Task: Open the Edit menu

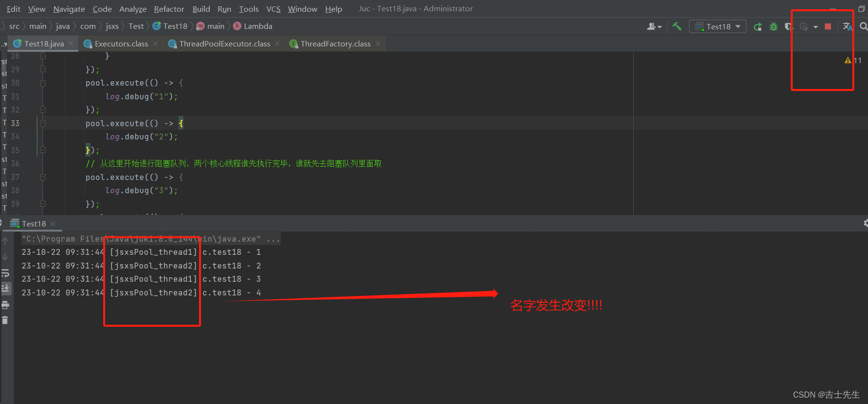Action: [13, 9]
